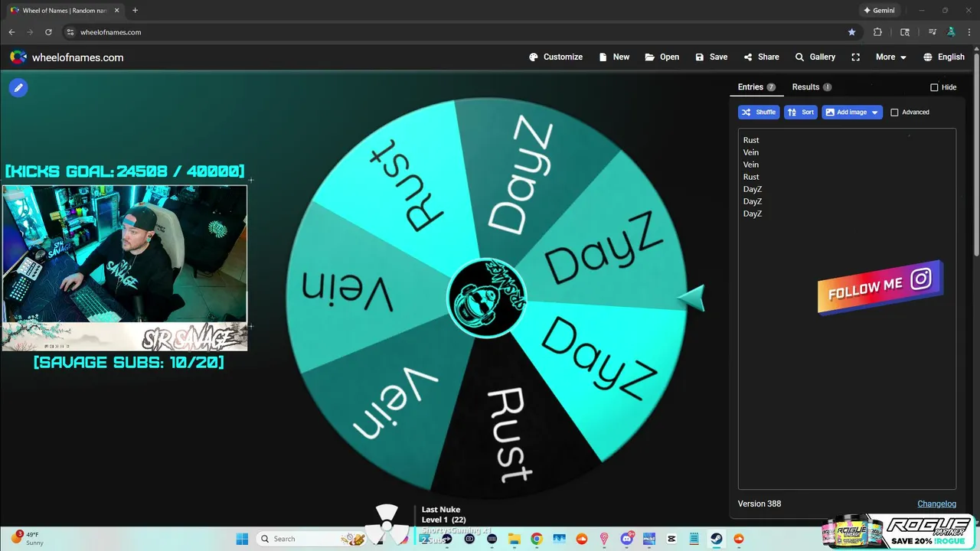Open the tab search dropdown in Chrome
Screen dimensions: 980x551
[905, 32]
